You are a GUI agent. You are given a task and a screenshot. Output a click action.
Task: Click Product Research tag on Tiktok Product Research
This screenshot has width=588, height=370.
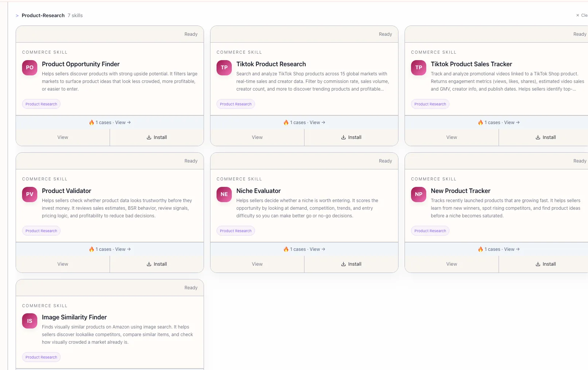point(236,104)
